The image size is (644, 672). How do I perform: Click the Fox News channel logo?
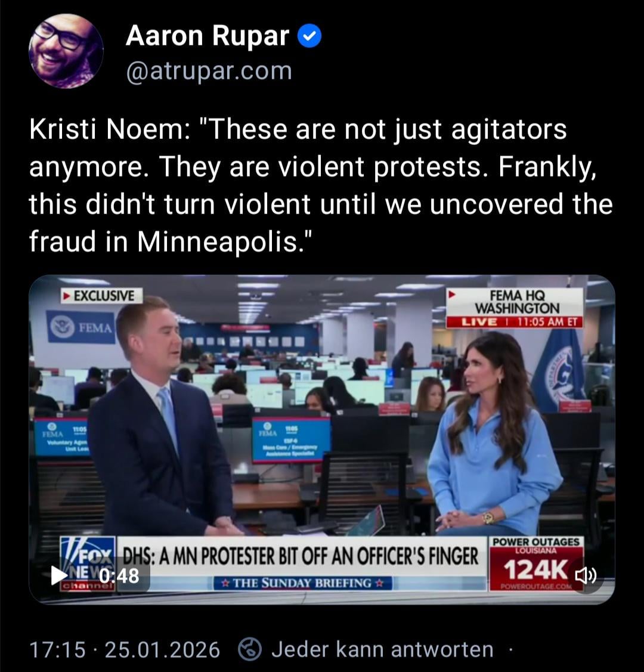(88, 563)
